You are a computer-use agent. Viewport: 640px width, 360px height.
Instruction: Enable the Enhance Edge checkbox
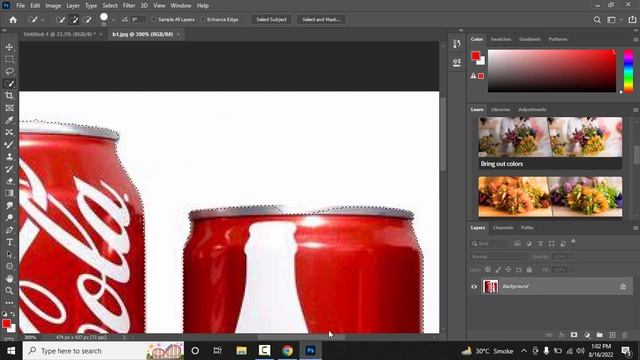tap(203, 20)
